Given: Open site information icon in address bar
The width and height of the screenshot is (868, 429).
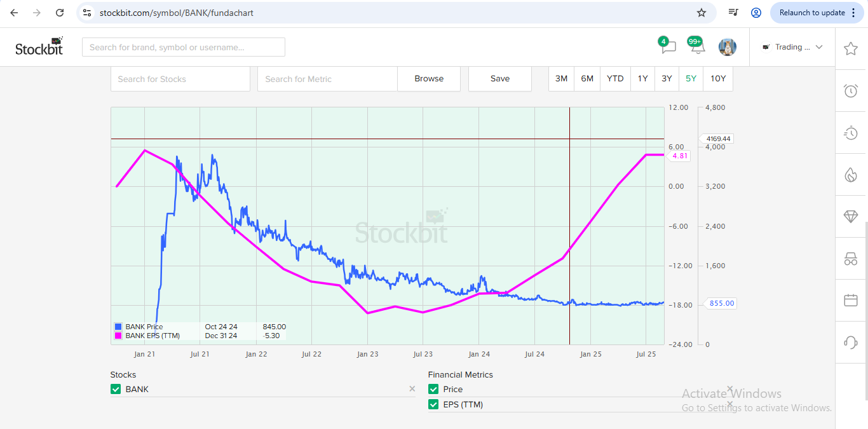Looking at the screenshot, I should click(87, 13).
